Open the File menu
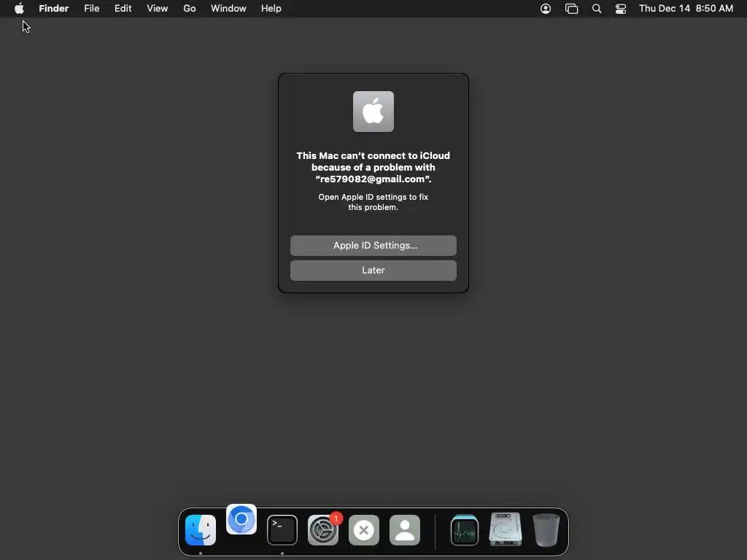747x560 pixels. tap(91, 9)
